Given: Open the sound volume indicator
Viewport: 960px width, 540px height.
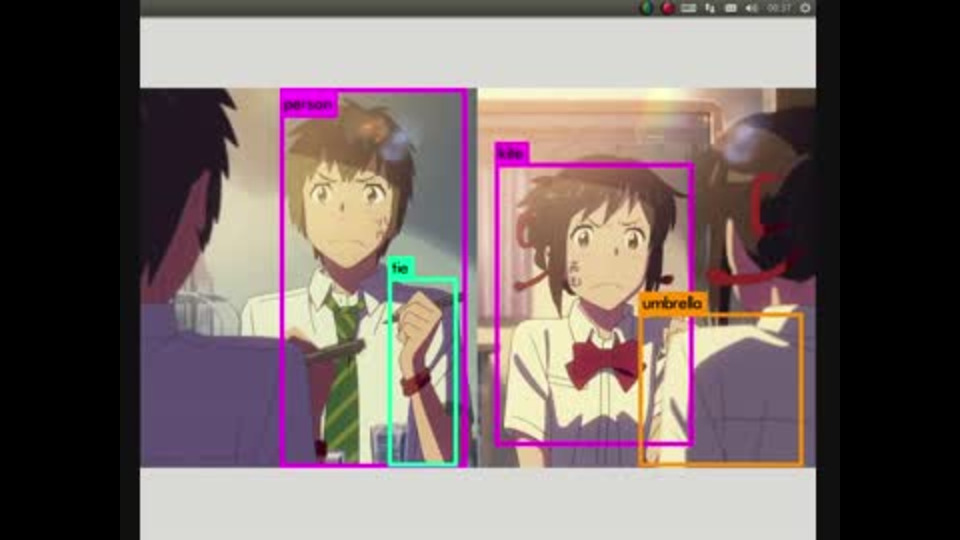Looking at the screenshot, I should (x=752, y=8).
